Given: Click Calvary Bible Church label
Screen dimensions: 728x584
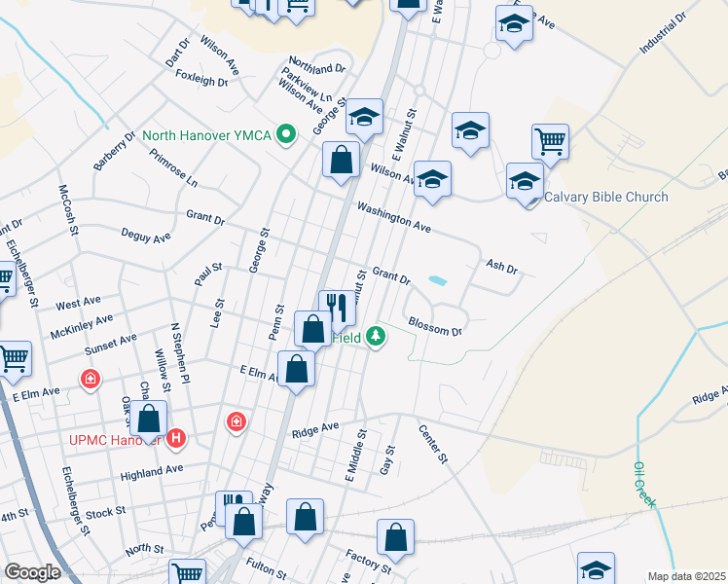Looking at the screenshot, I should click(x=606, y=197).
